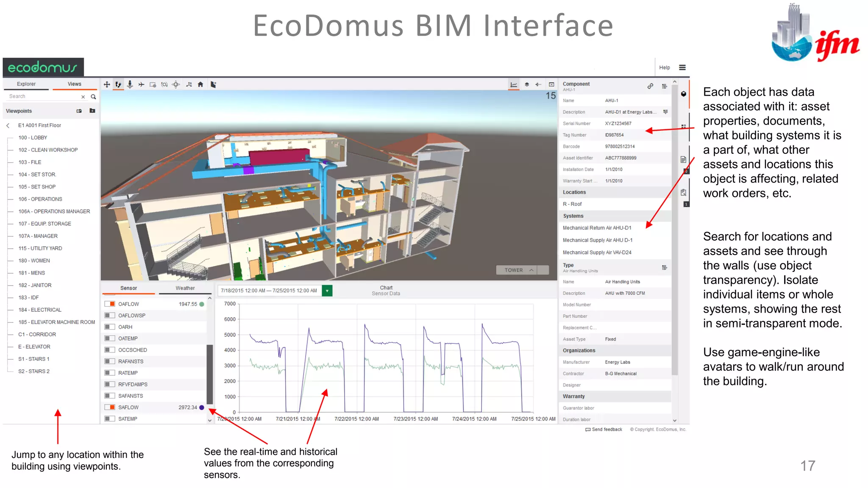Toggle the SAFLOW sensor checkbox
The height and width of the screenshot is (488, 868).
tap(110, 407)
